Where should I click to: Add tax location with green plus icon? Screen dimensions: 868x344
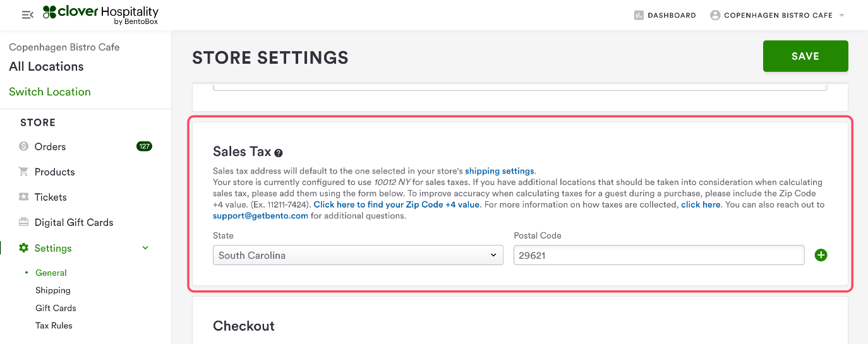tap(821, 255)
